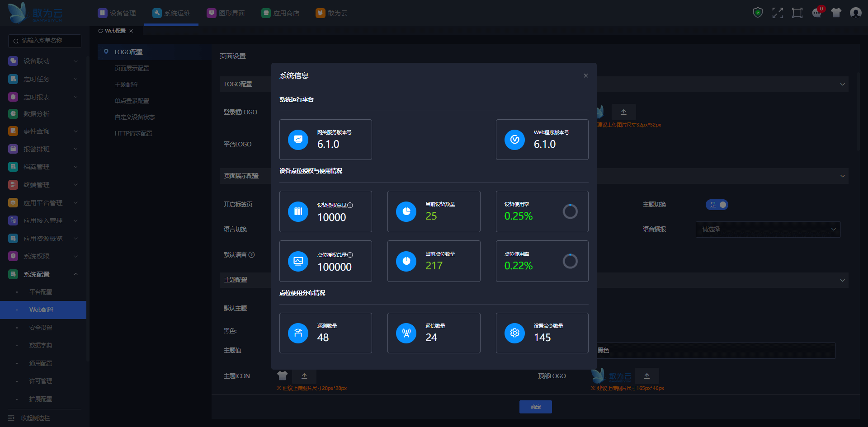Viewport: 868px width, 427px height.
Task: Open the 语音播报 dropdown
Action: [768, 230]
